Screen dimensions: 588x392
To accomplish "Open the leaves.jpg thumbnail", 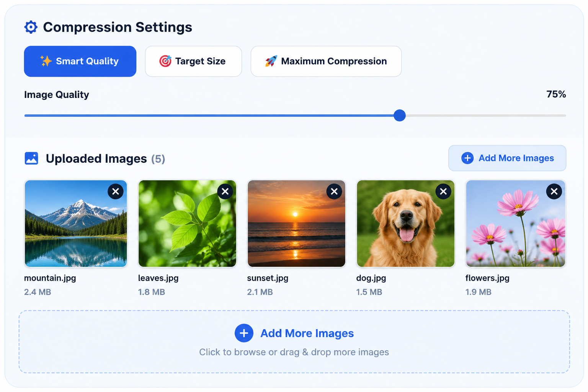I will (187, 224).
